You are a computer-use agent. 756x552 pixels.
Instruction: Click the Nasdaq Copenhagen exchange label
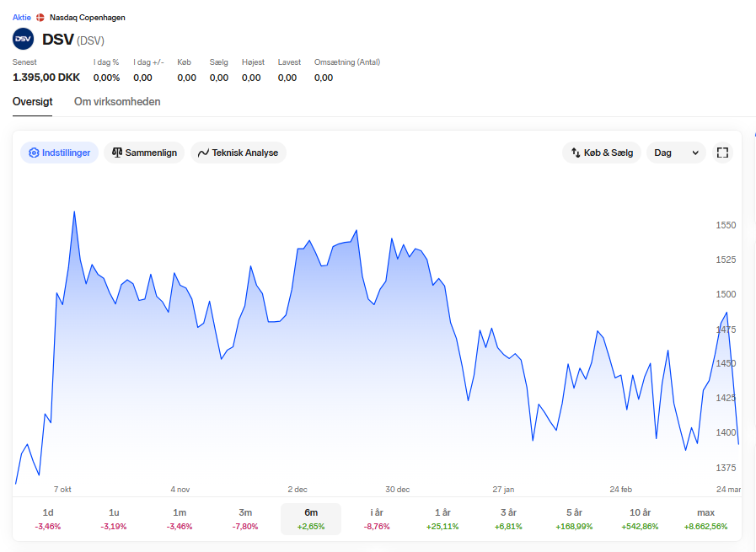point(88,18)
